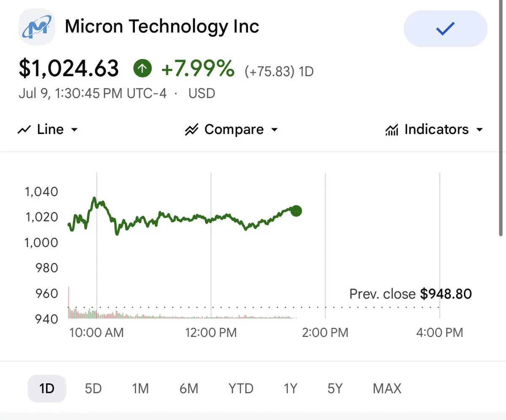The height and width of the screenshot is (420, 506).
Task: Switch chart to YTD range
Action: pos(241,388)
